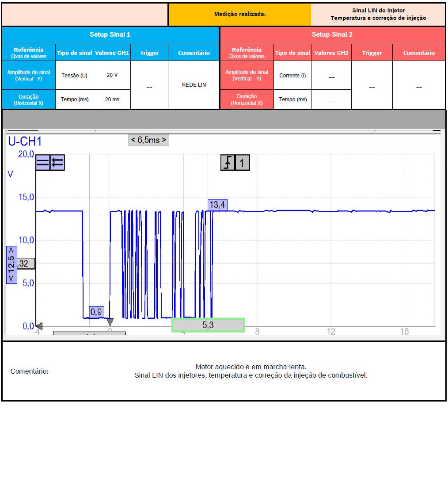Viewport: 448px width, 482px height.
Task: Click the Medição realizada yellow cell
Action: click(x=239, y=14)
